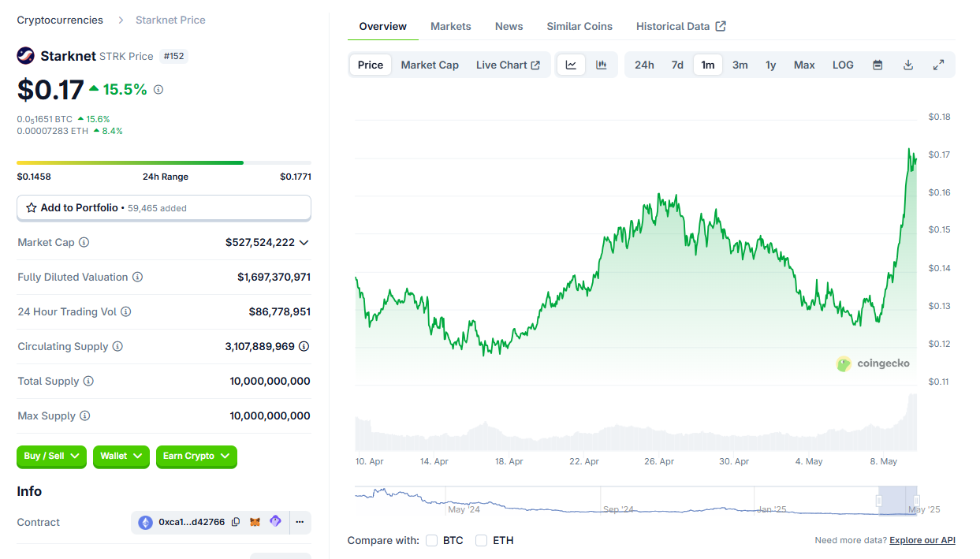Open the Wallet dropdown
Viewport: 980px width, 559px height.
click(x=121, y=456)
